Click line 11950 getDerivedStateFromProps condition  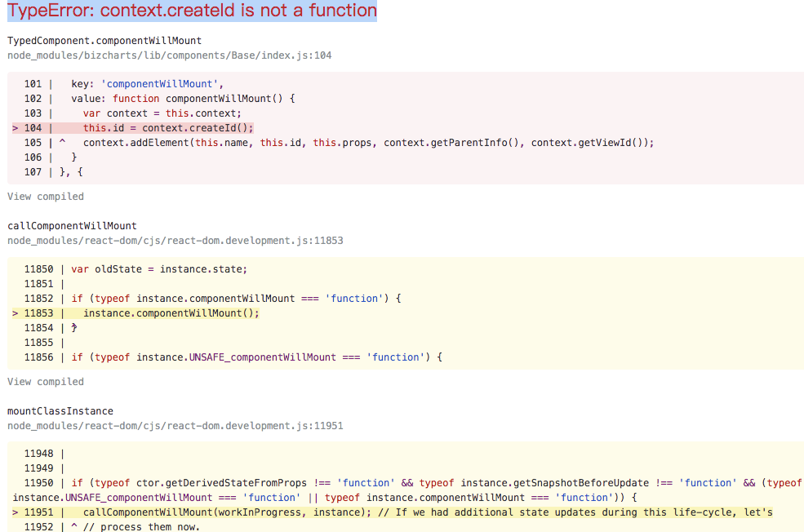(x=413, y=483)
